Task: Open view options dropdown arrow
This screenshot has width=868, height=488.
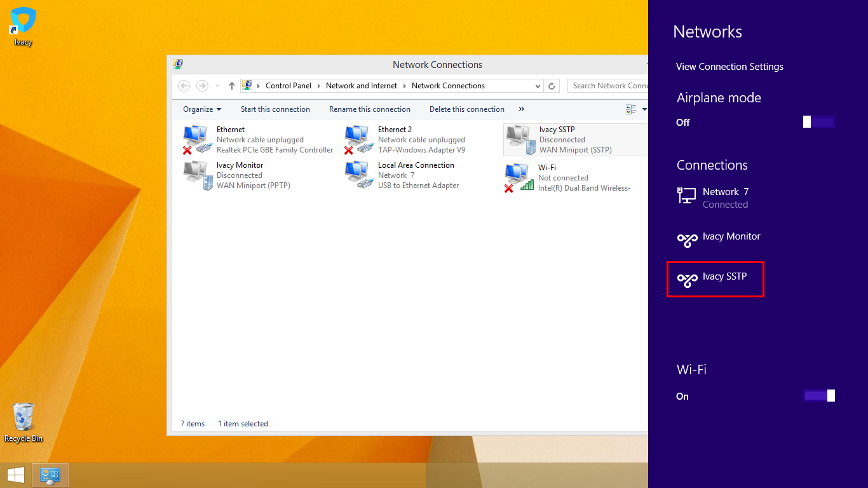Action: pos(644,109)
